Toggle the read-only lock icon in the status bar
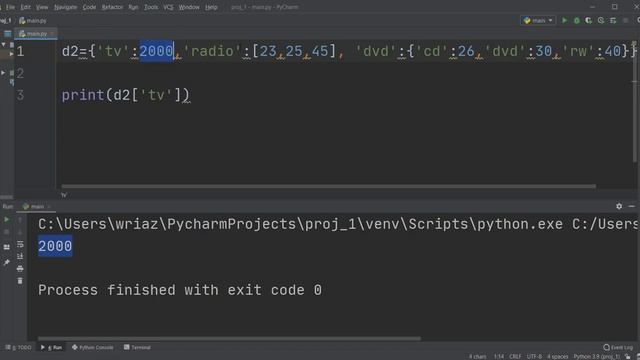640x360 pixels. (628, 357)
